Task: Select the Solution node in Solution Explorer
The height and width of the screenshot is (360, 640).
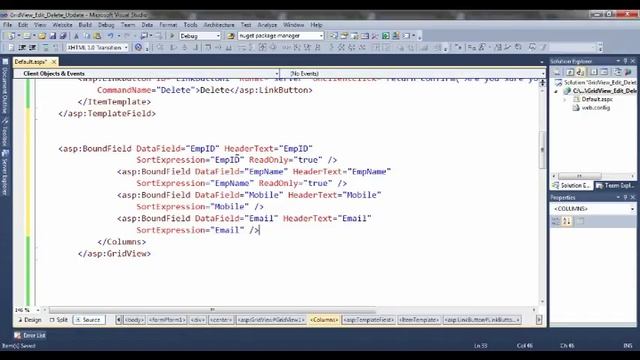Action: point(597,82)
